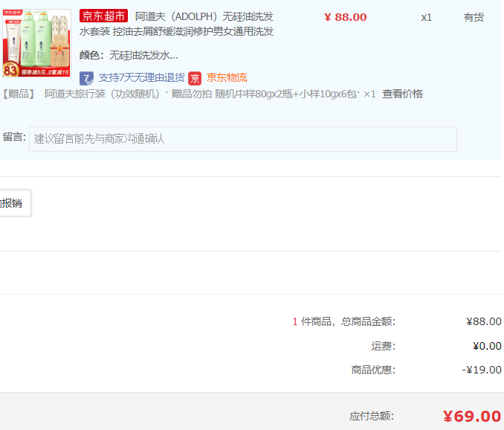Select the 运费: label
The width and height of the screenshot is (504, 430).
tap(383, 346)
